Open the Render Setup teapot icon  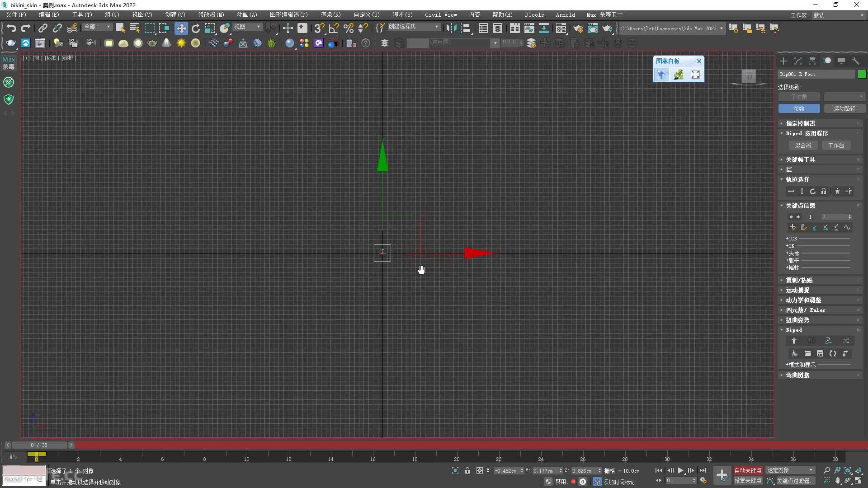[x=578, y=28]
